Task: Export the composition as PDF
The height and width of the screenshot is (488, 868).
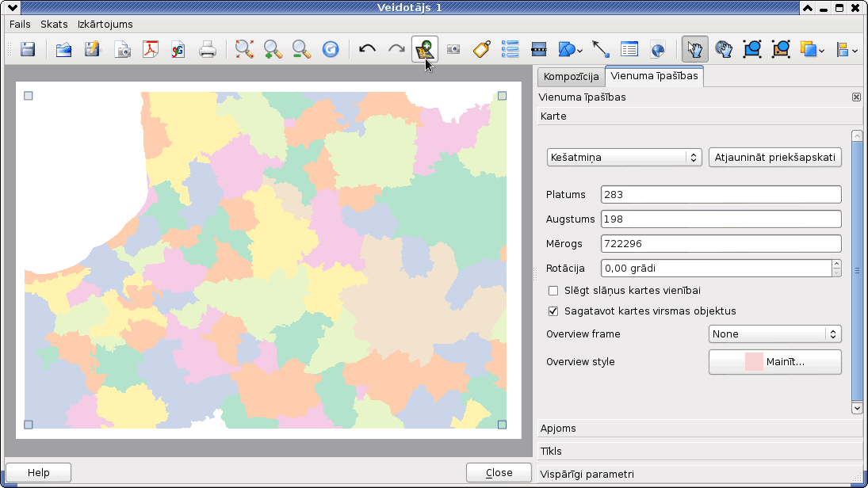Action: [x=150, y=49]
